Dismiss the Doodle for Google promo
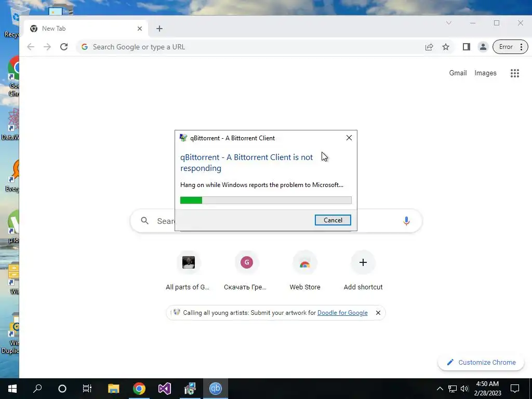532x399 pixels. tap(378, 313)
